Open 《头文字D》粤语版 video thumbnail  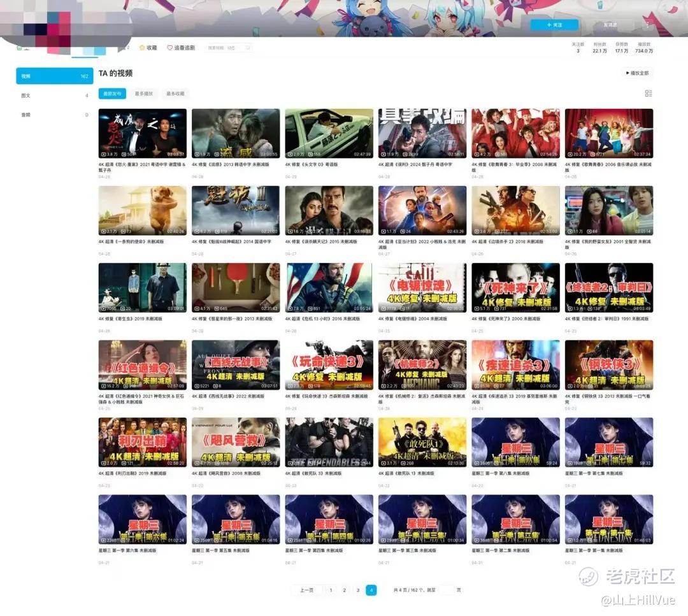[329, 133]
